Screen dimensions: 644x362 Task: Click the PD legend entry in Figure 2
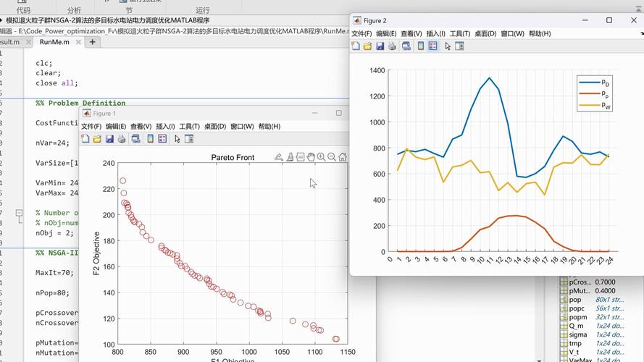(594, 83)
